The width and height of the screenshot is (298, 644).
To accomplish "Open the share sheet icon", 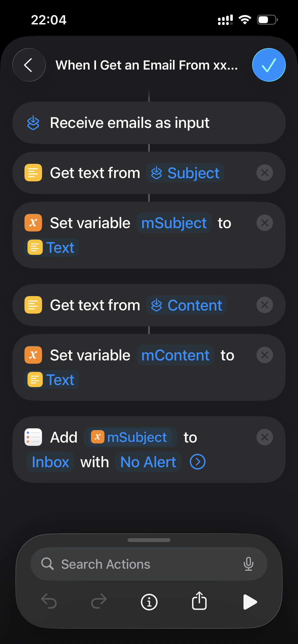I will [x=199, y=601].
